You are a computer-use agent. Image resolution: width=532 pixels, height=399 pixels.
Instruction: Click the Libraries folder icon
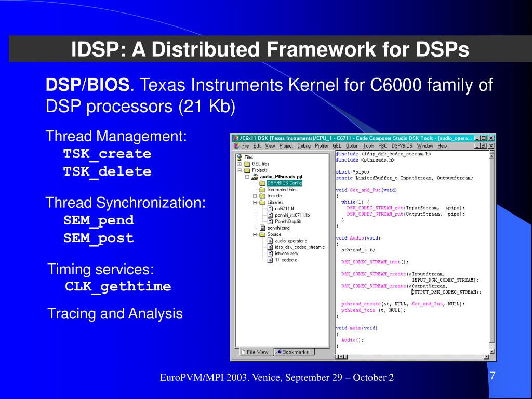pos(262,203)
